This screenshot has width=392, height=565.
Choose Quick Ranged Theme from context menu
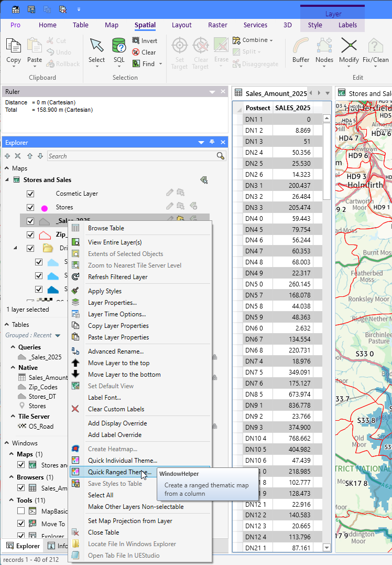(119, 472)
